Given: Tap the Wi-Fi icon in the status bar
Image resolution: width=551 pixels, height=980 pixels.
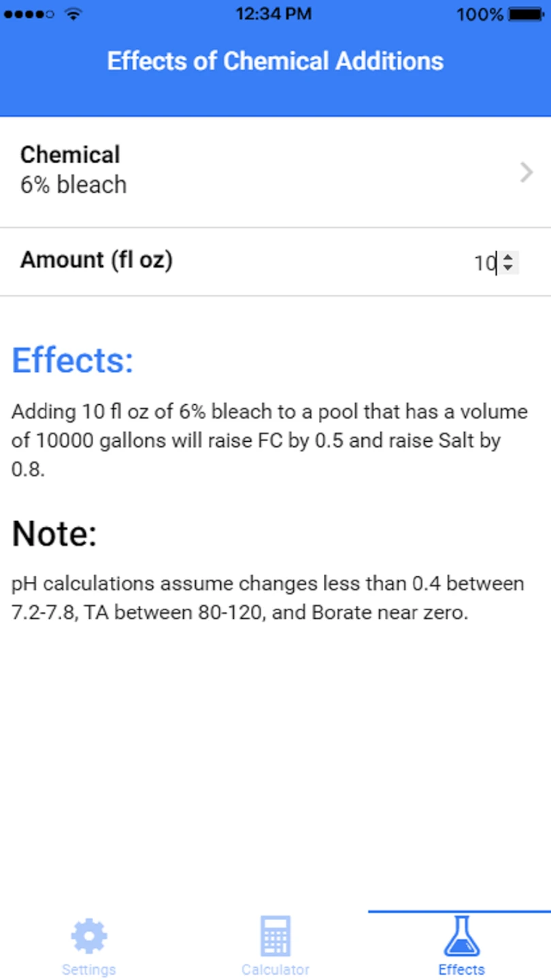Looking at the screenshot, I should point(73,14).
